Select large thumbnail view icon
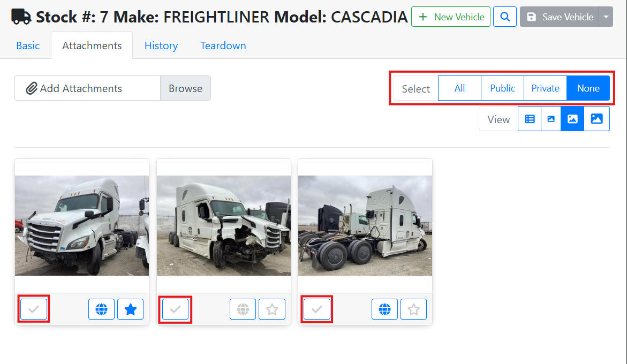Screen dimensions: 627x364 596,119
